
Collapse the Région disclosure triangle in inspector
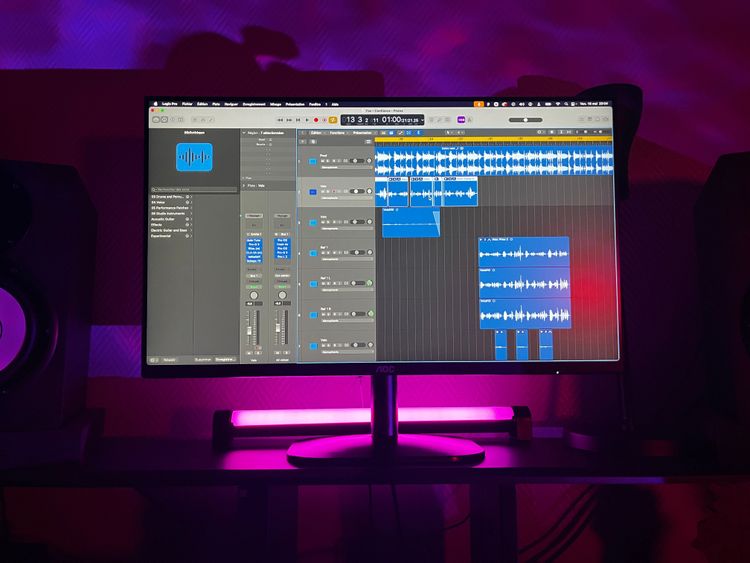pyautogui.click(x=244, y=132)
